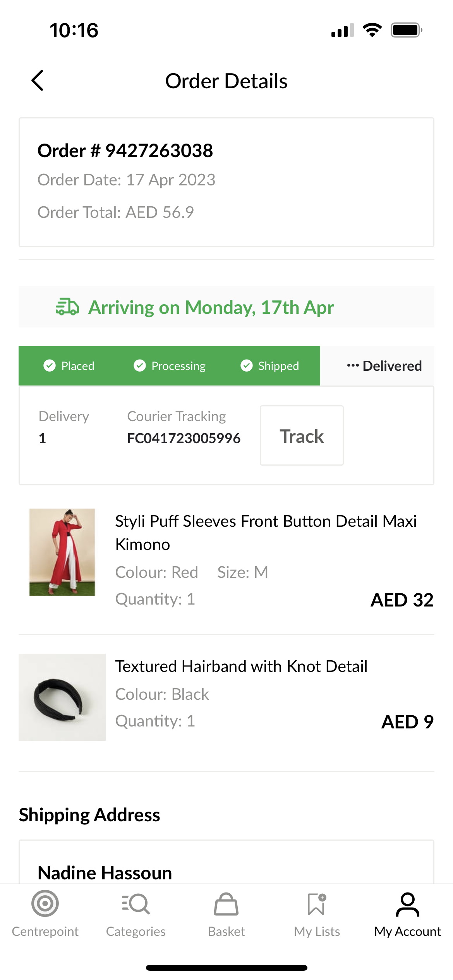Screen dimensions: 453x980
Task: Open the My Lists bookmark icon
Action: (317, 904)
